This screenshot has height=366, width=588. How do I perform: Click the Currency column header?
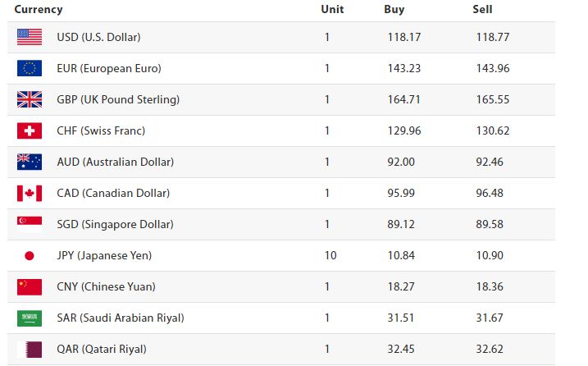[x=38, y=10]
